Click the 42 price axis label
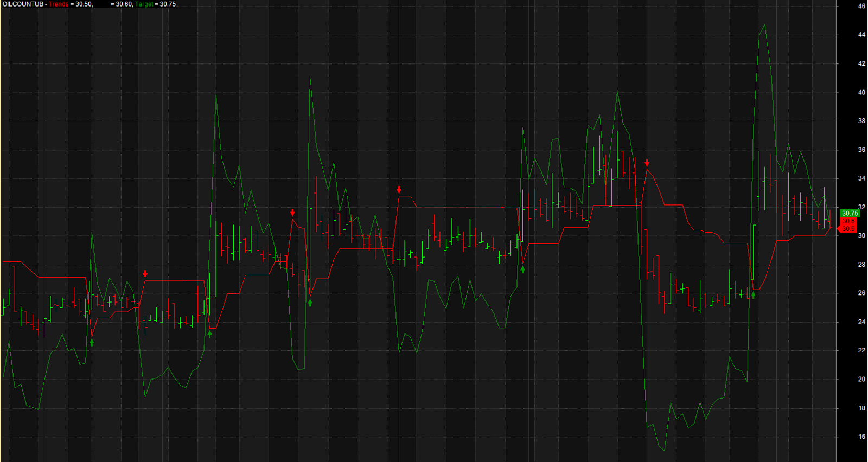This screenshot has width=868, height=462. coord(861,63)
